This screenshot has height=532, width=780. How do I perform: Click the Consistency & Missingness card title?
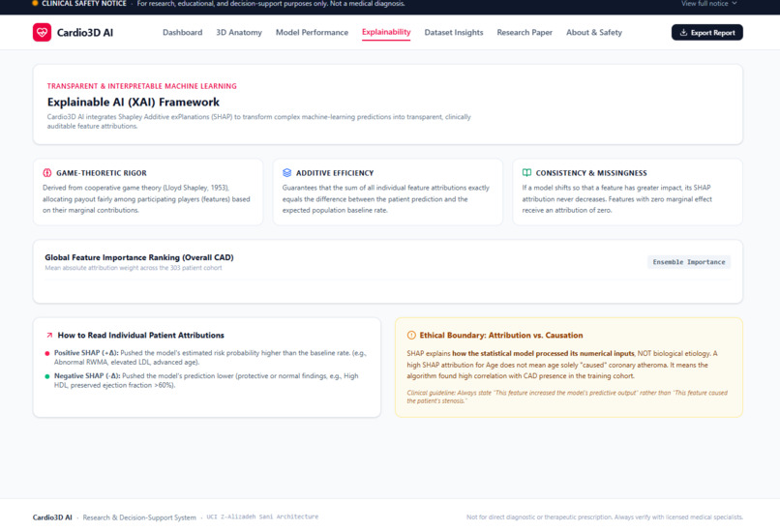pyautogui.click(x=591, y=173)
